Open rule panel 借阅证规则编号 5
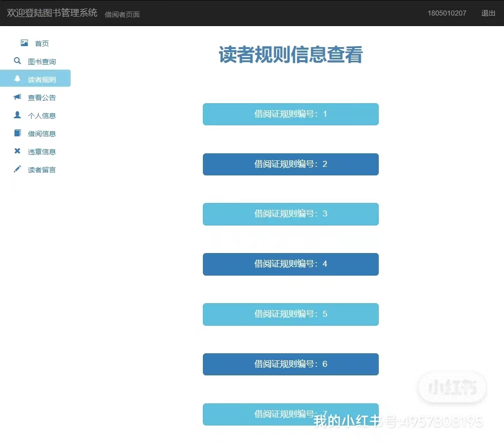Viewport: 504px width, 444px height. click(x=291, y=314)
